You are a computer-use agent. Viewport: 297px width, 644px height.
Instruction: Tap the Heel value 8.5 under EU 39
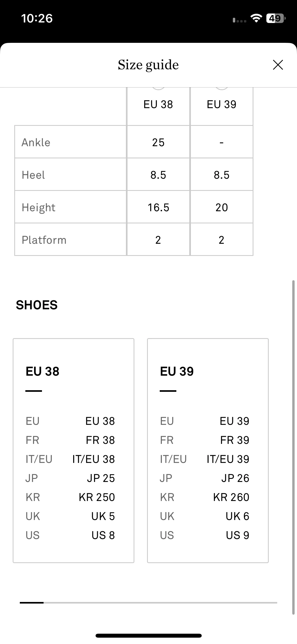pyautogui.click(x=221, y=175)
